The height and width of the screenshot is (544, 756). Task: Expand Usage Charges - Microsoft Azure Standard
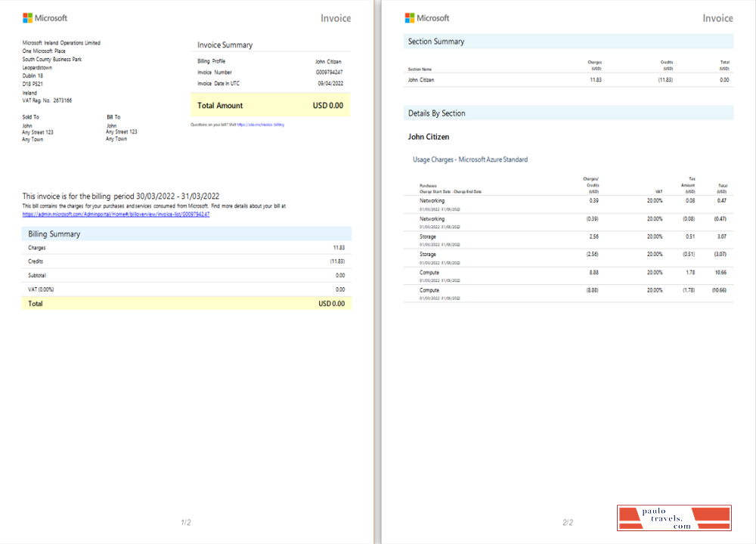tap(469, 160)
